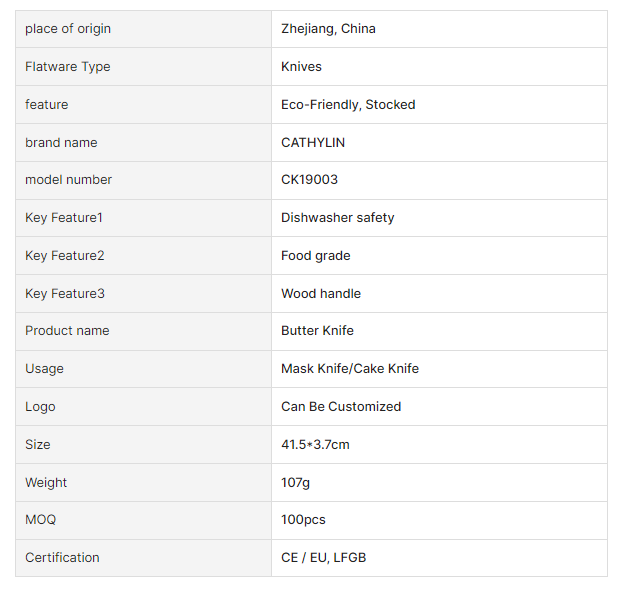
Task: Click the 'Flatware Type' row label
Action: click(68, 67)
